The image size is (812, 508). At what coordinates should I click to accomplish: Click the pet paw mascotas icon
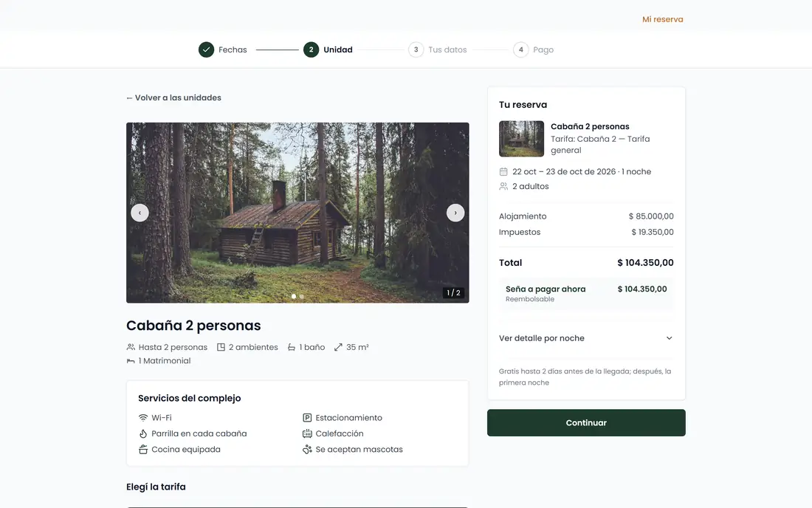point(307,450)
